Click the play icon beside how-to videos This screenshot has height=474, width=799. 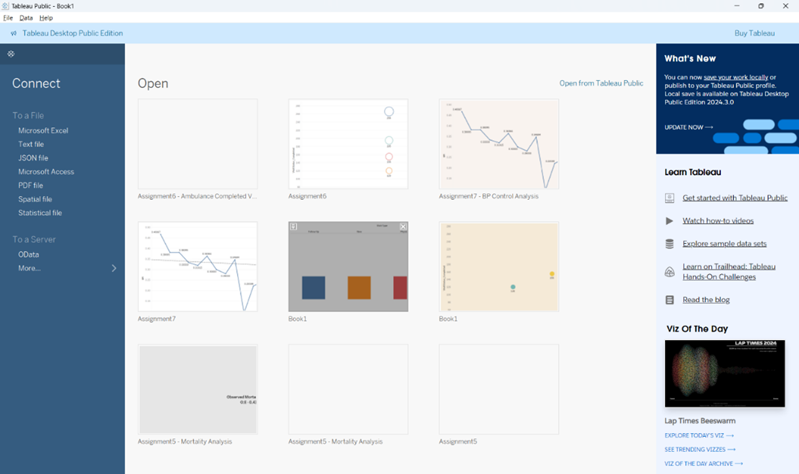[669, 221]
